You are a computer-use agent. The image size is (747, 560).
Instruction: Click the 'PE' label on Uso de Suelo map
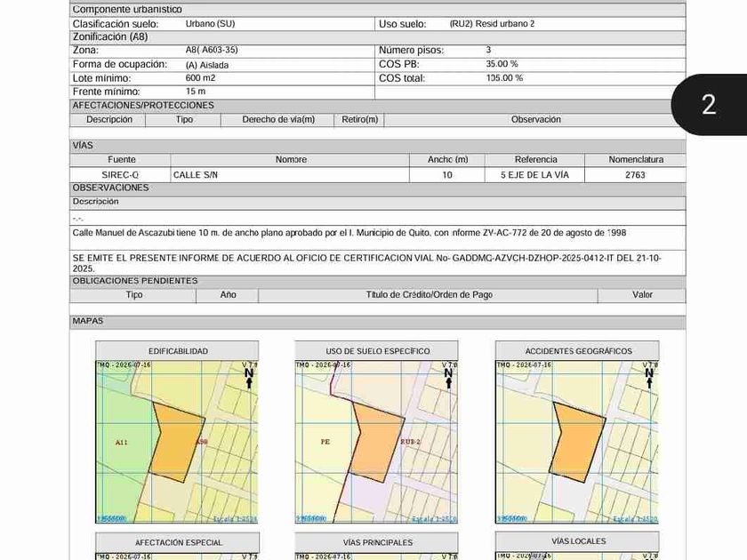pos(325,442)
